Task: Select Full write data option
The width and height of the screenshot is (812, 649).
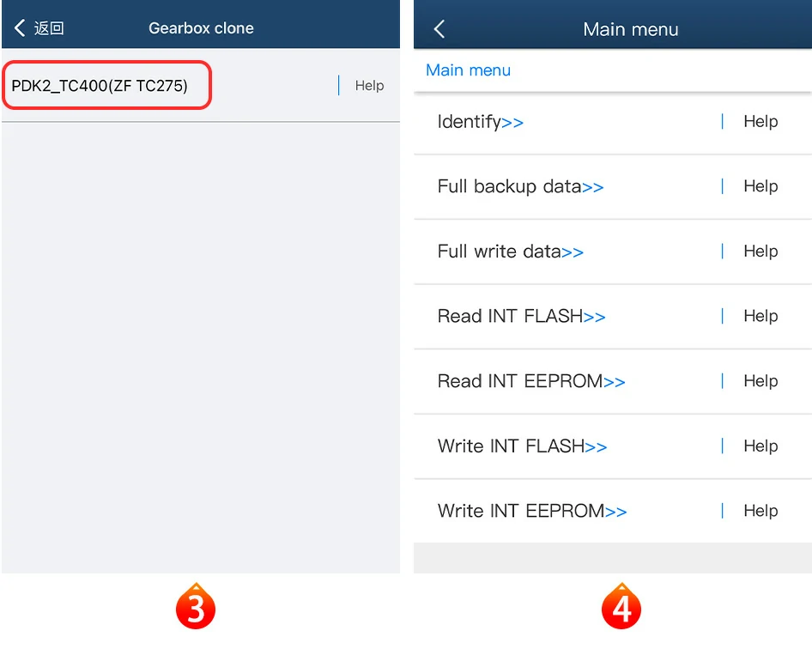Action: point(510,252)
